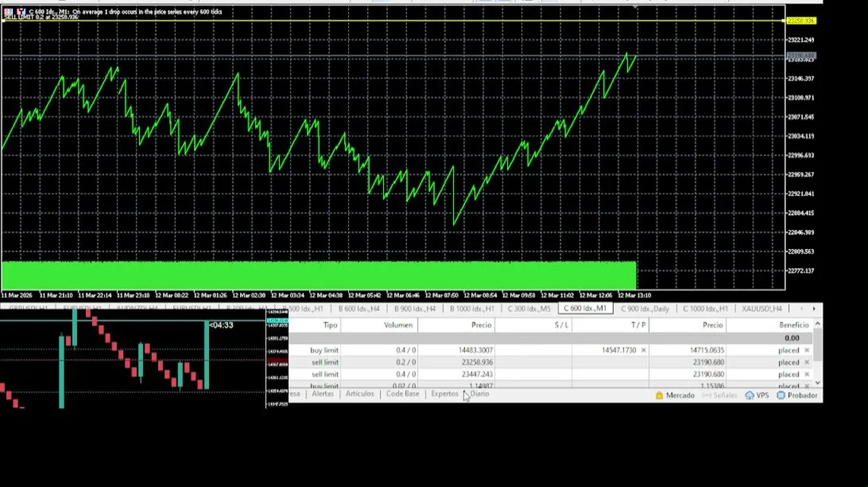
Task: Click the second small chart icon beside C 600 Idx title
Action: coord(21,11)
